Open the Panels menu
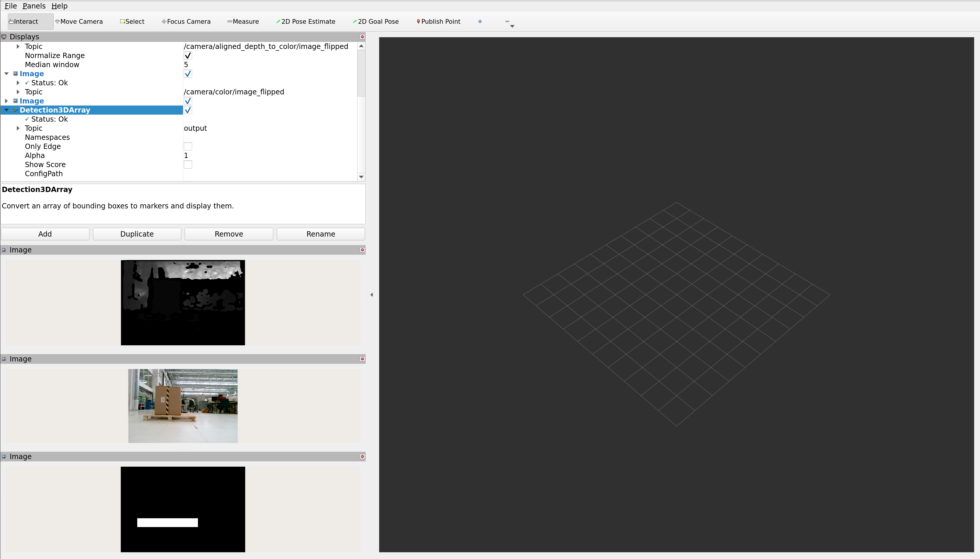 (34, 6)
